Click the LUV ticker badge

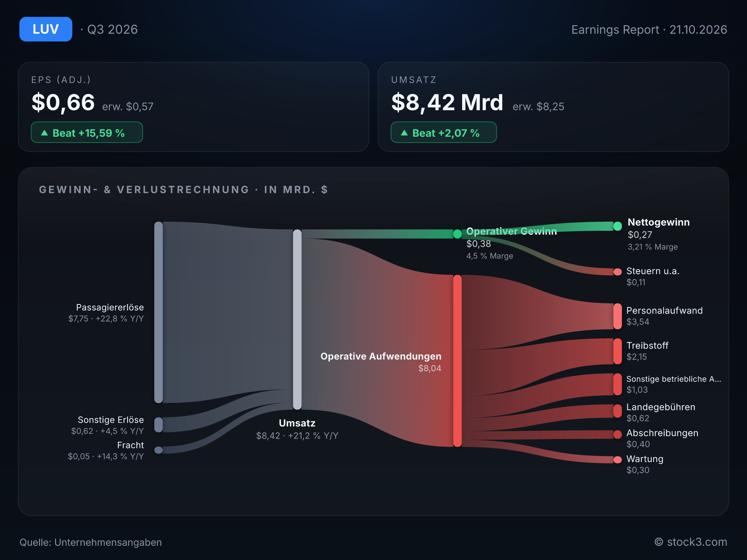(x=46, y=29)
